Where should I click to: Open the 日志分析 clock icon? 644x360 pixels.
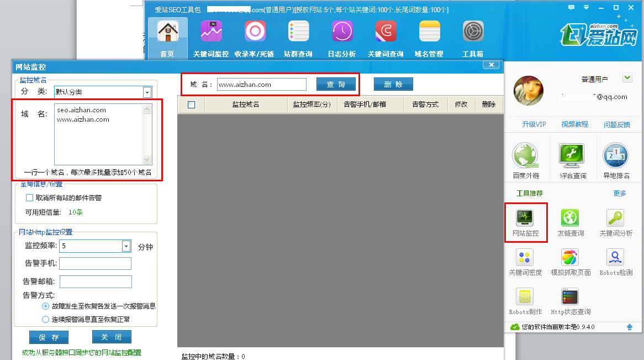click(342, 32)
